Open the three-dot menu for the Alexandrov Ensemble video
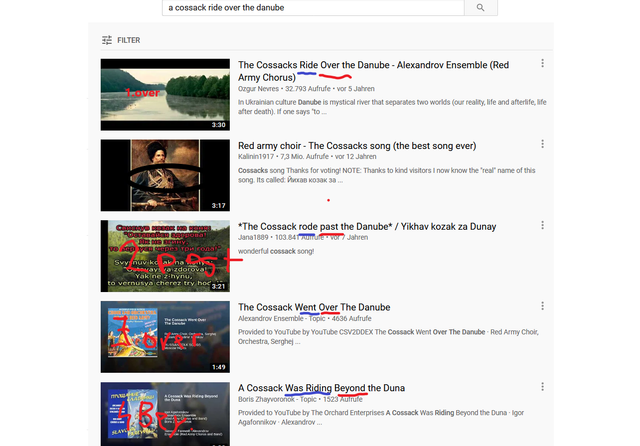The height and width of the screenshot is (446, 640). (x=542, y=63)
